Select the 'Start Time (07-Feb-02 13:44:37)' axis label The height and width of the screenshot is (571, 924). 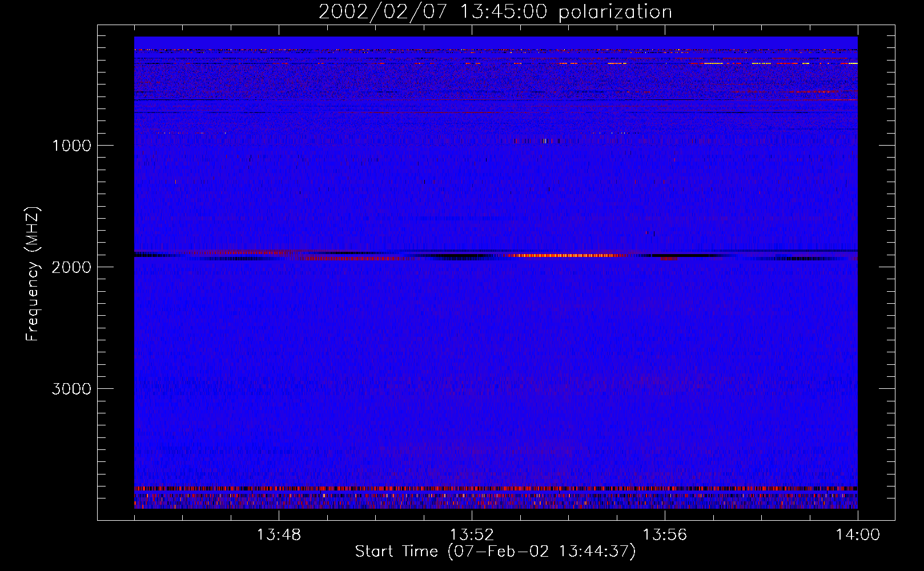495,552
